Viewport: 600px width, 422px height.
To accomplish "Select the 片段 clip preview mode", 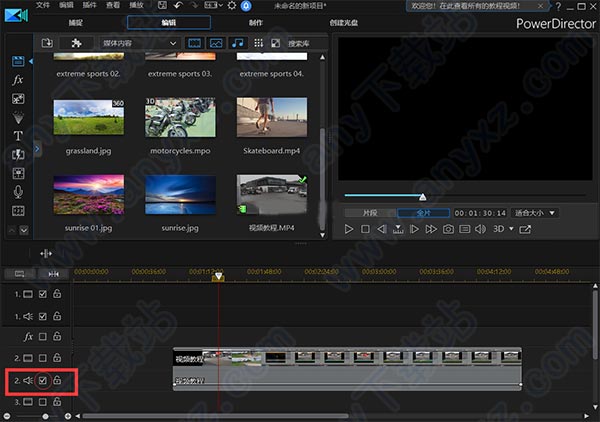I will [370, 213].
